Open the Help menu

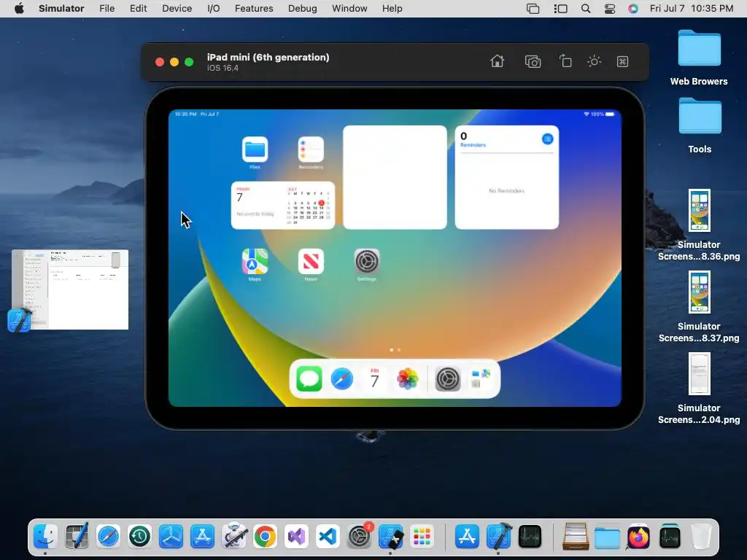click(x=392, y=9)
